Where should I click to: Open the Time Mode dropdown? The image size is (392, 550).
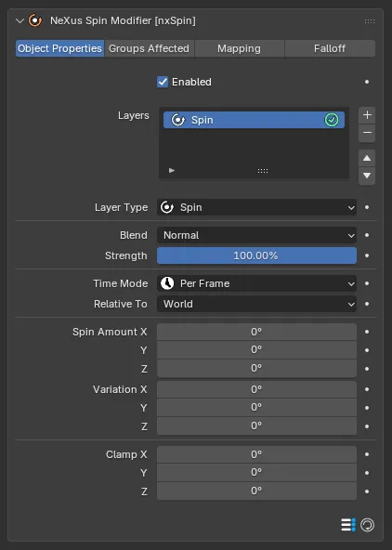pos(256,283)
